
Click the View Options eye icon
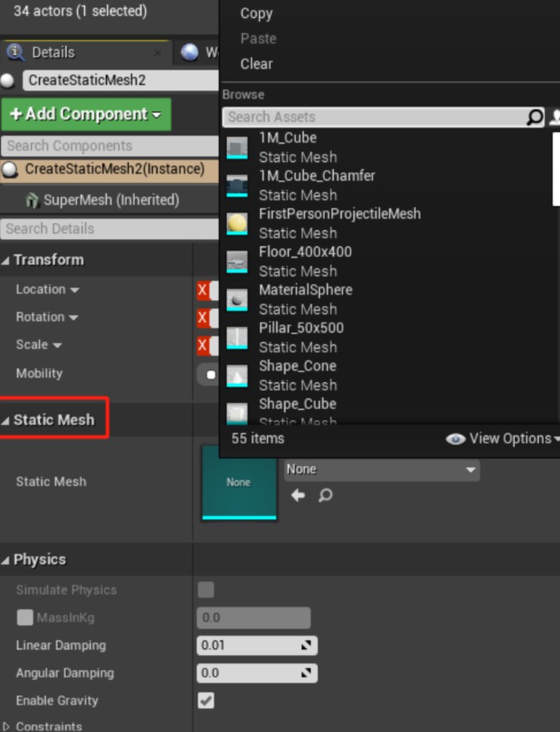pos(455,439)
